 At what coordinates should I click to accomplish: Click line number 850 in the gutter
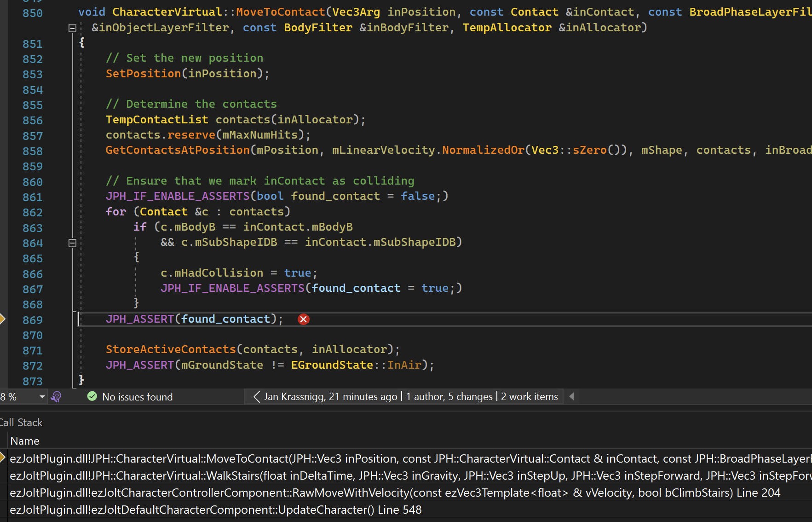[33, 13]
